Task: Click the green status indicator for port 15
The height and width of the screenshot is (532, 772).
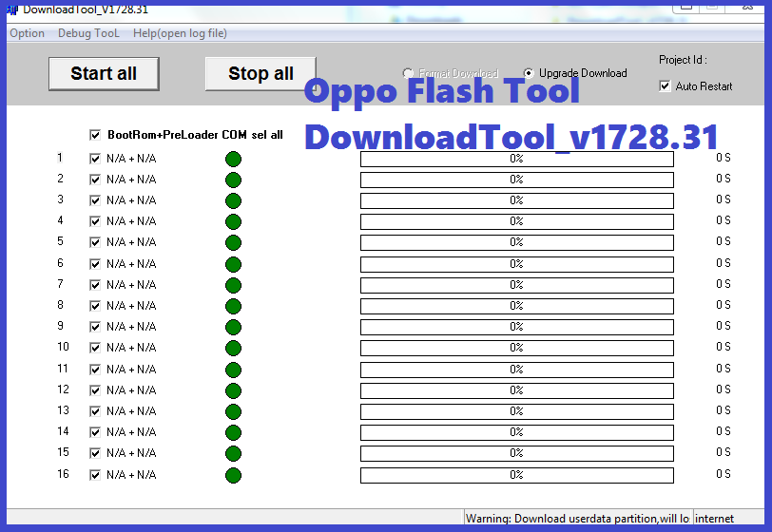Action: (233, 454)
